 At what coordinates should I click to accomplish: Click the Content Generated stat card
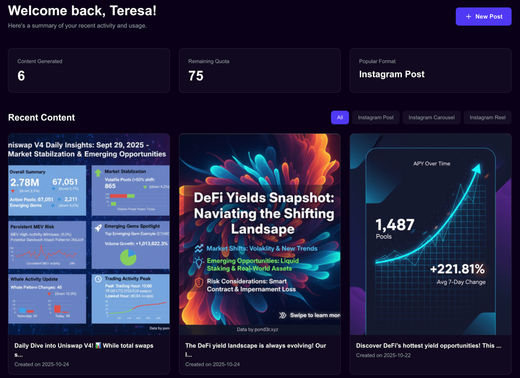point(89,70)
